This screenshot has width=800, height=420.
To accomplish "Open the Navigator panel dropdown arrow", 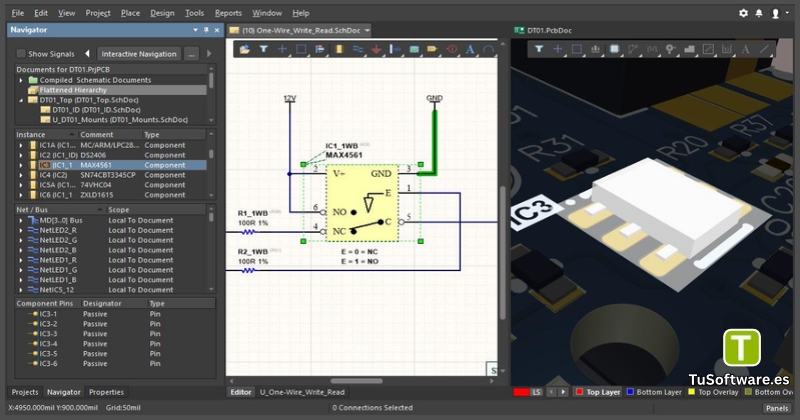I will point(195,30).
